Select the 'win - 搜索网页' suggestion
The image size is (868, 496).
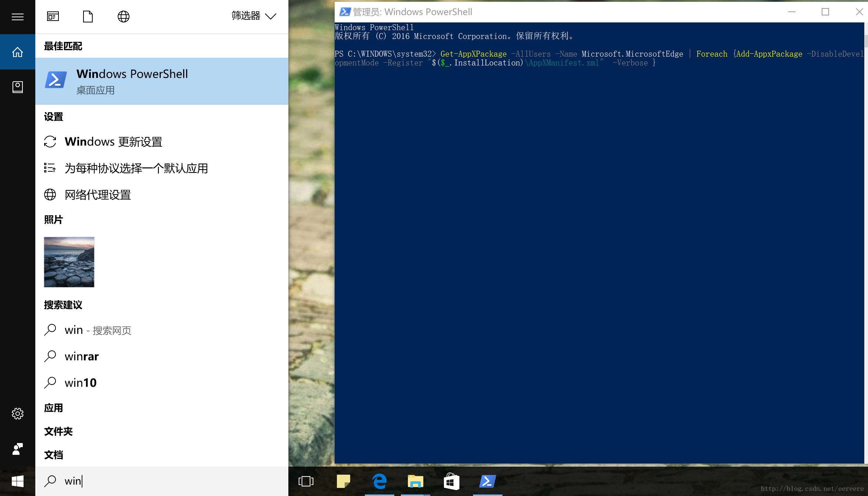point(162,330)
